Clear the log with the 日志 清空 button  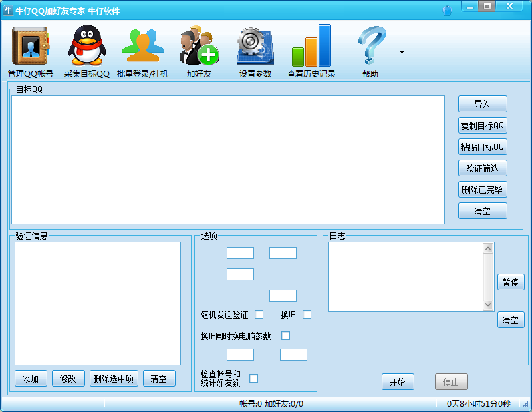click(511, 319)
